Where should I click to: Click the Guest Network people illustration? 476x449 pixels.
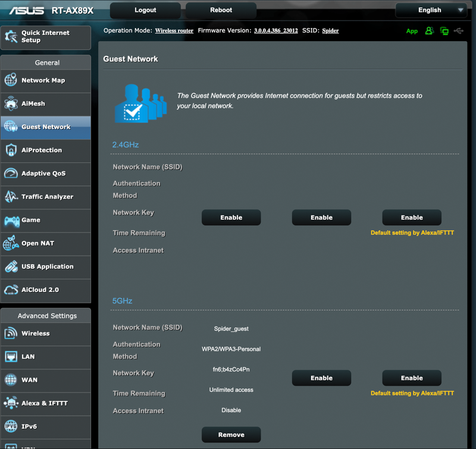coord(140,103)
